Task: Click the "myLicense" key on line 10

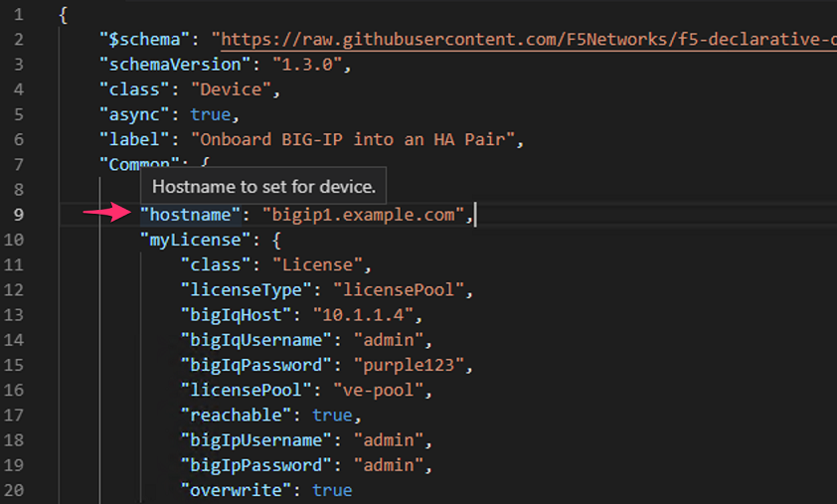Action: 196,240
